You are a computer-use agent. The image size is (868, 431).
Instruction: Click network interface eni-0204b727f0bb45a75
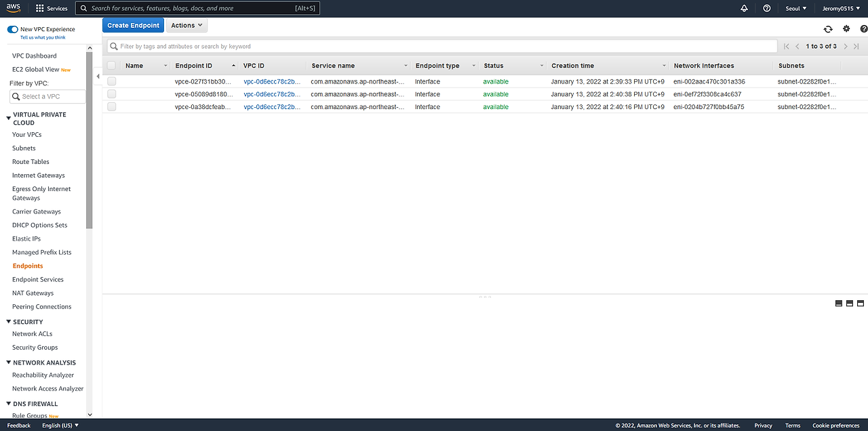point(709,107)
